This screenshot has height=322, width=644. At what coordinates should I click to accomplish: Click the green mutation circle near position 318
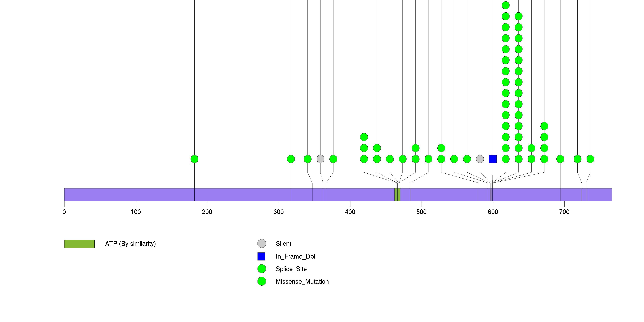tap(291, 159)
